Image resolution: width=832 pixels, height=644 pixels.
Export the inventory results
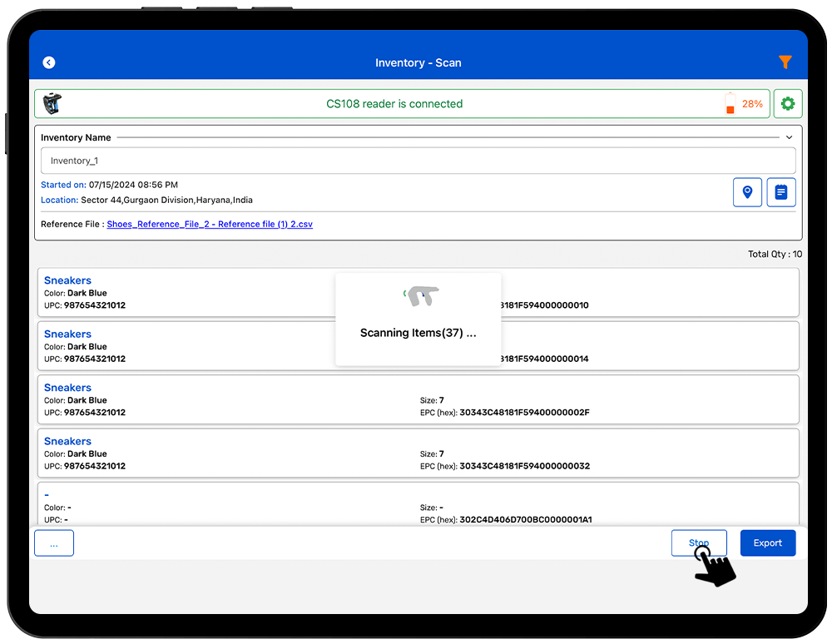pyautogui.click(x=767, y=543)
